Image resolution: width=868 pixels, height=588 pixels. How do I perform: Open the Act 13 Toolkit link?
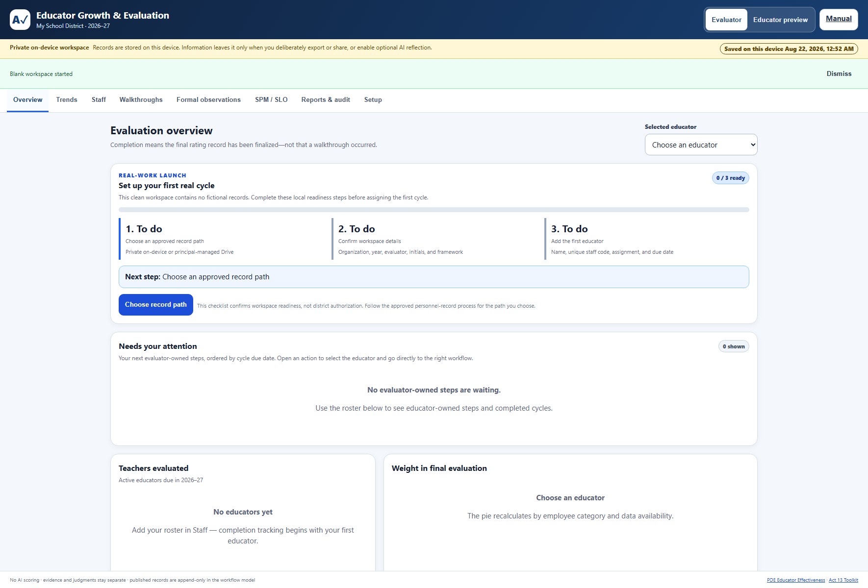(843, 580)
